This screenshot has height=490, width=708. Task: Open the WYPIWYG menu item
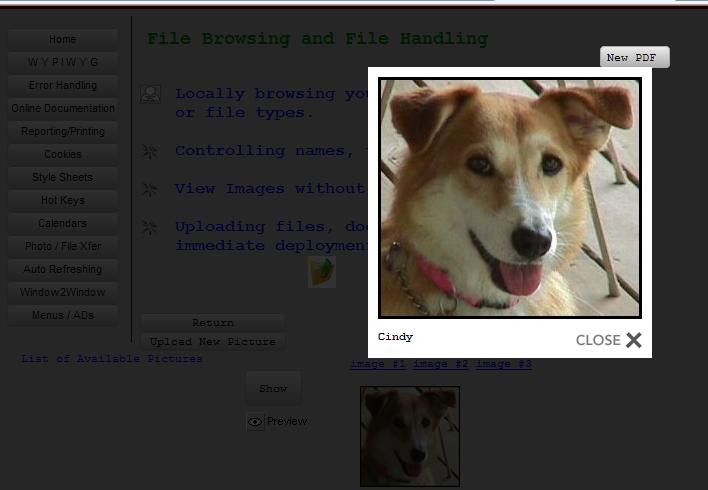point(63,62)
